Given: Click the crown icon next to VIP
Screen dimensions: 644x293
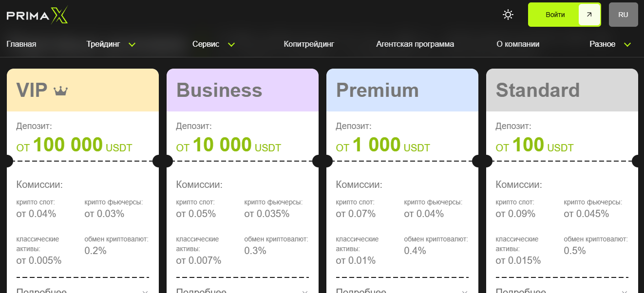Looking at the screenshot, I should coord(61,91).
